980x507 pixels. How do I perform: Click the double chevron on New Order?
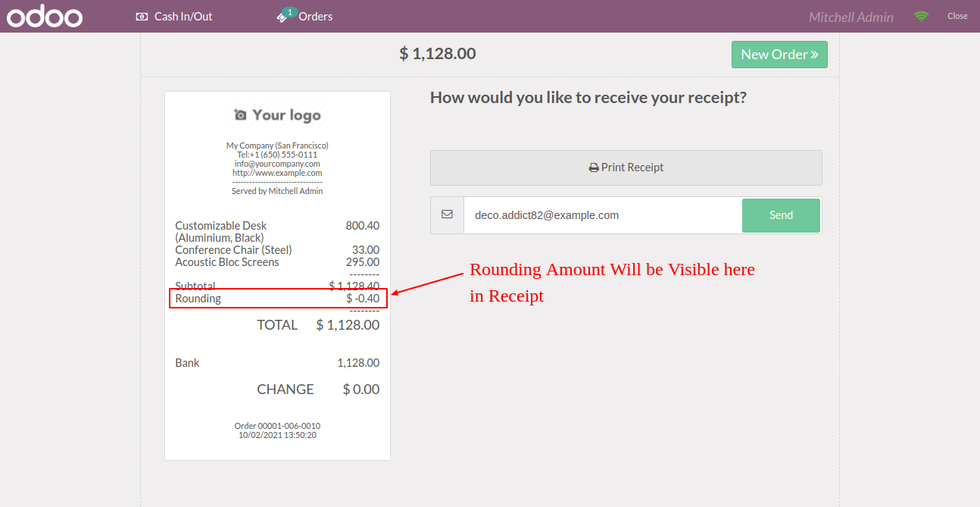(x=814, y=55)
